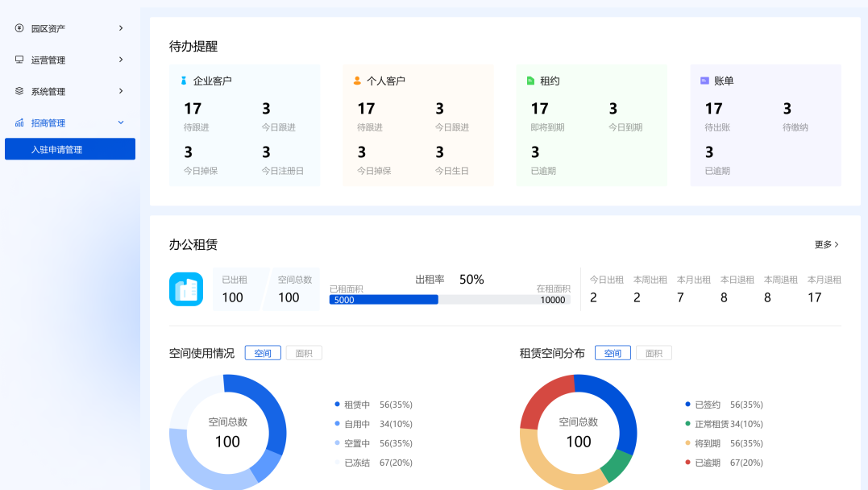Click the 招商管理 chart icon

pos(19,123)
